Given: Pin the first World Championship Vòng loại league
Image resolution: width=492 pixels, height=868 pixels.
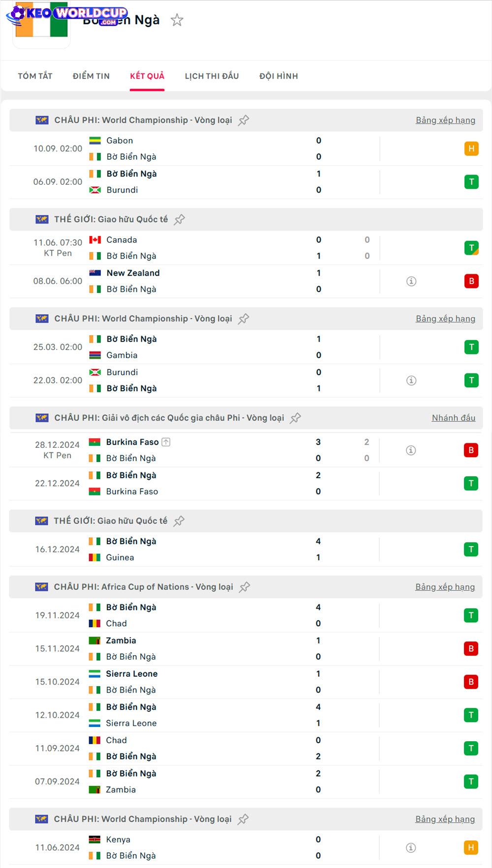Looking at the screenshot, I should click(244, 120).
